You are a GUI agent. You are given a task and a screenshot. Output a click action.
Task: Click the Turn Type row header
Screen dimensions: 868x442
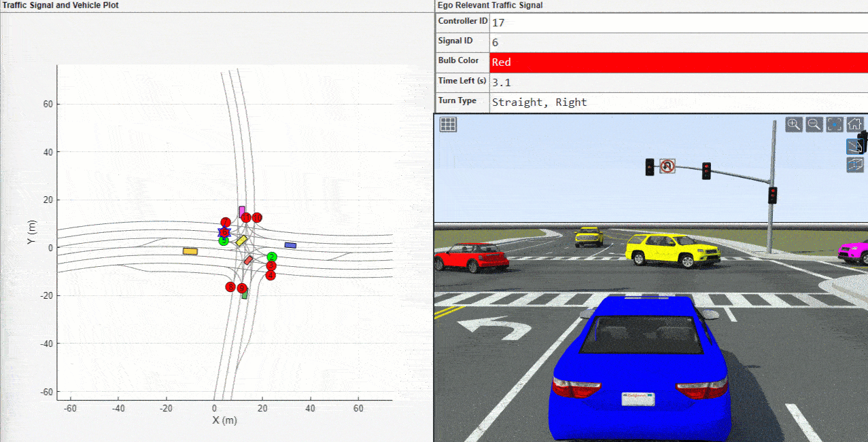(462, 100)
